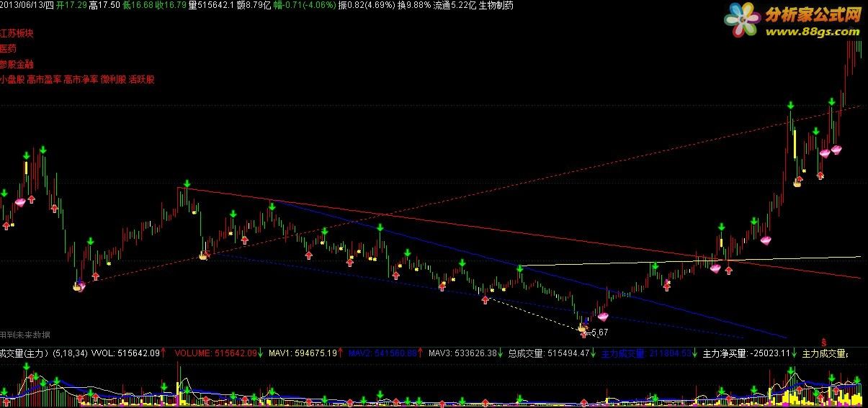
Task: Click the 小盘股 tag
Action: 13,79
